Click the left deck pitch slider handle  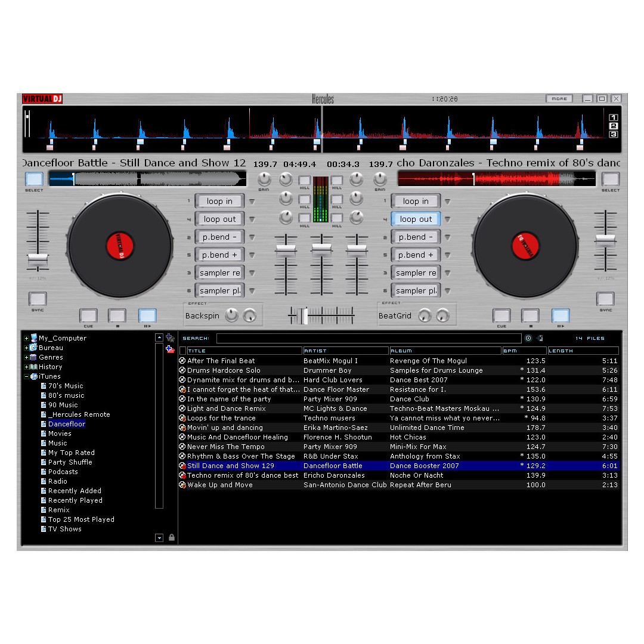click(38, 258)
